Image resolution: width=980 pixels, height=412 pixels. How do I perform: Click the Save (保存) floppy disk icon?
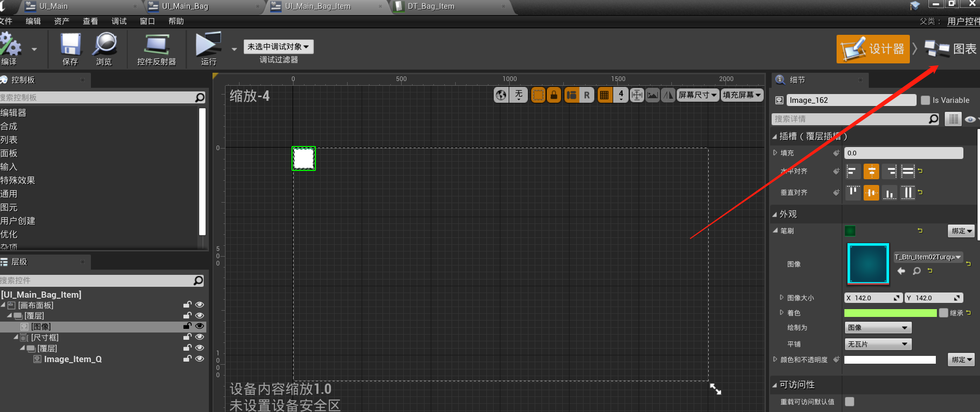point(71,44)
